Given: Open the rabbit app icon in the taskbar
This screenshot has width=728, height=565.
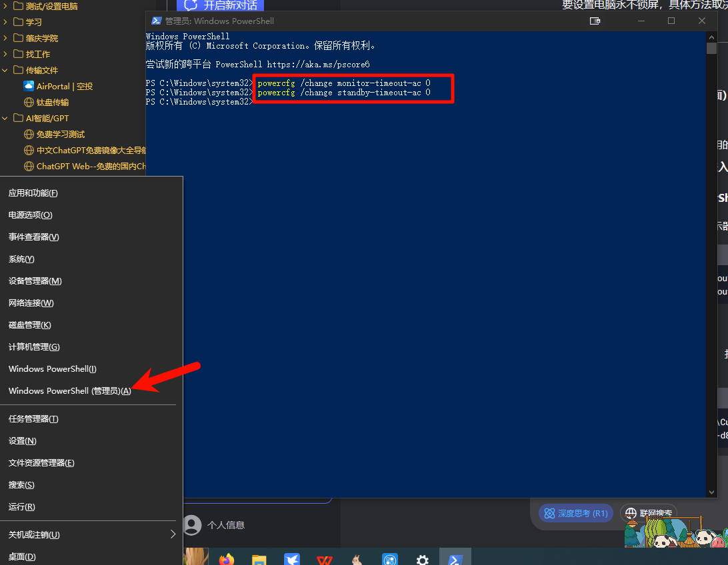Looking at the screenshot, I should click(x=357, y=560).
